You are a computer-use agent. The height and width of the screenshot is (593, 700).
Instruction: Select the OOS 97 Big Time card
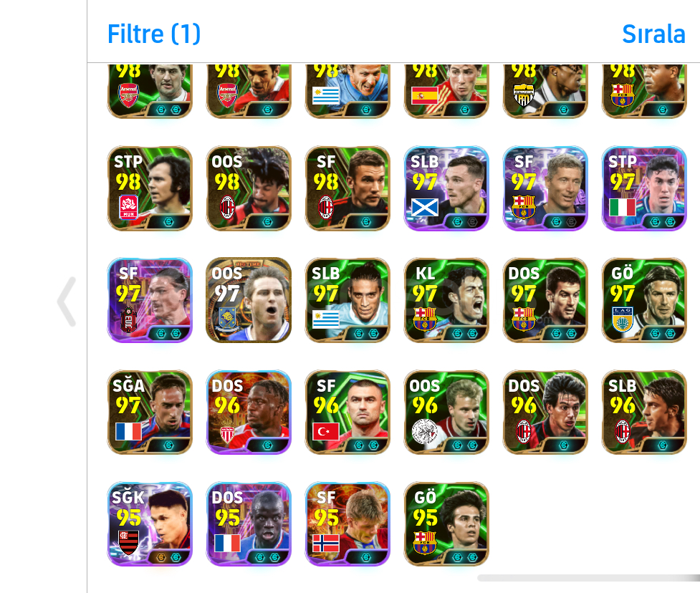[x=249, y=300]
